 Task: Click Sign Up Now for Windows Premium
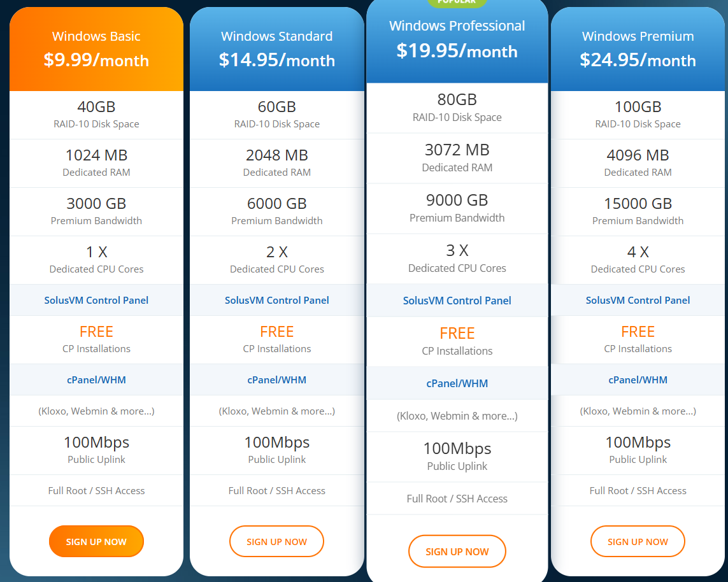(638, 541)
